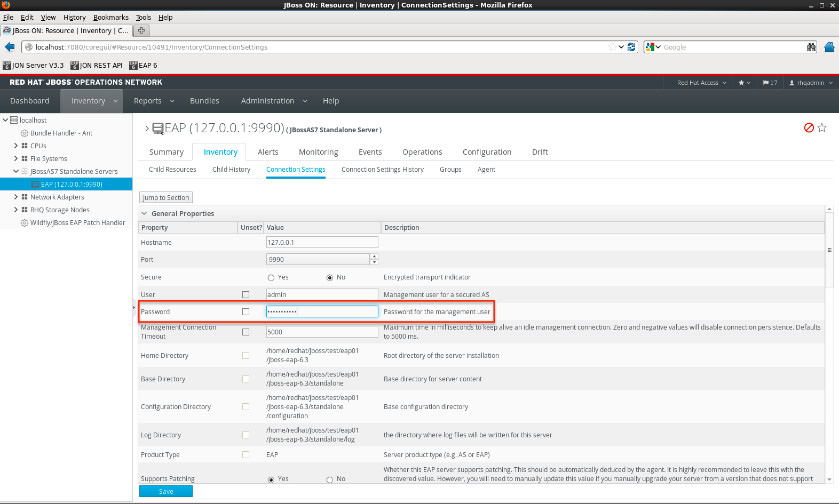Expand the resource ancestry arrow before EAP

click(147, 129)
